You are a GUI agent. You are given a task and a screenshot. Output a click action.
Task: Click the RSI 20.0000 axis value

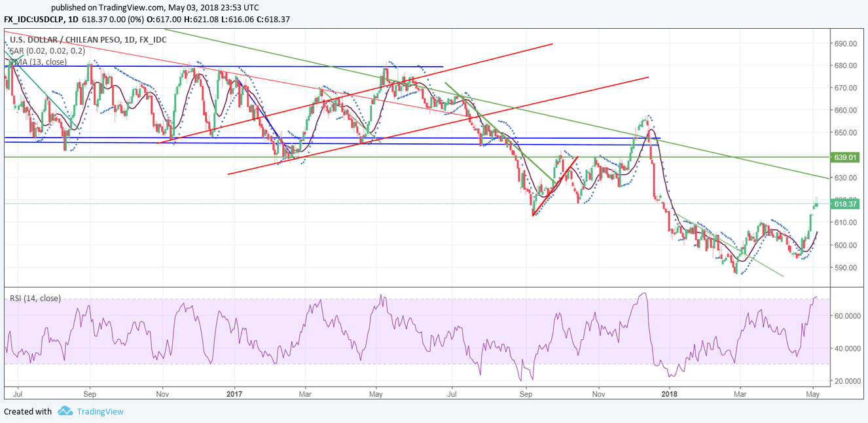[848, 381]
